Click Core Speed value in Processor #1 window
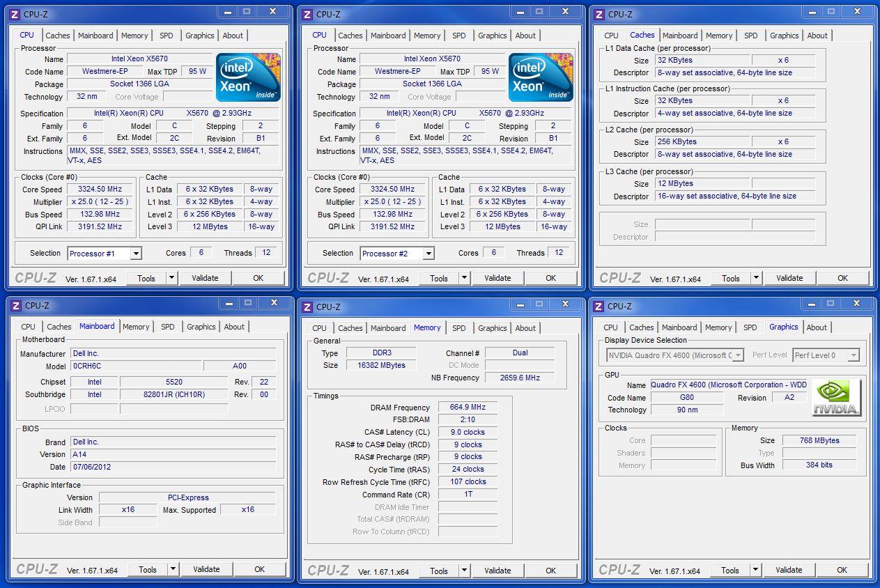Viewport: 880px width, 588px height. coord(101,189)
